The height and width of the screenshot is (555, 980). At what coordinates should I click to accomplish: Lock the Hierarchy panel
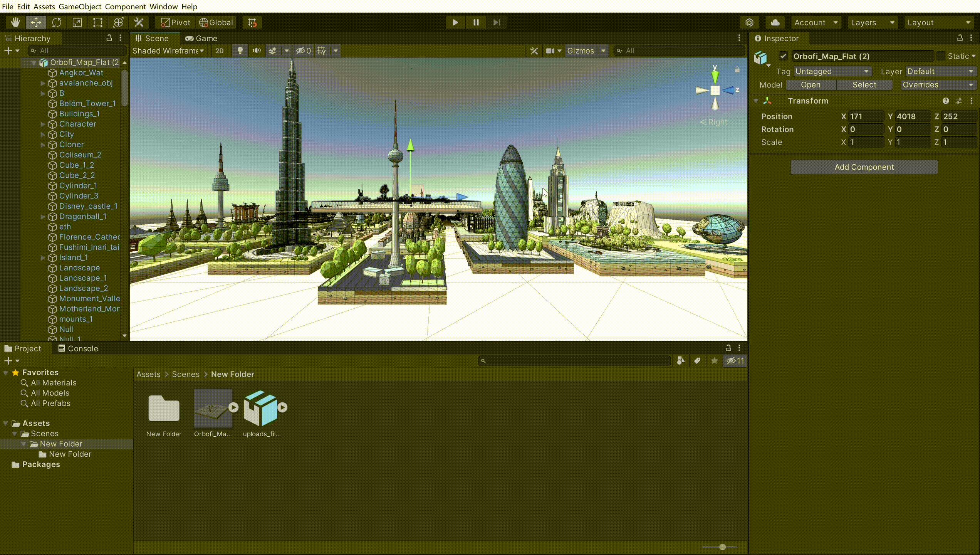click(x=109, y=38)
